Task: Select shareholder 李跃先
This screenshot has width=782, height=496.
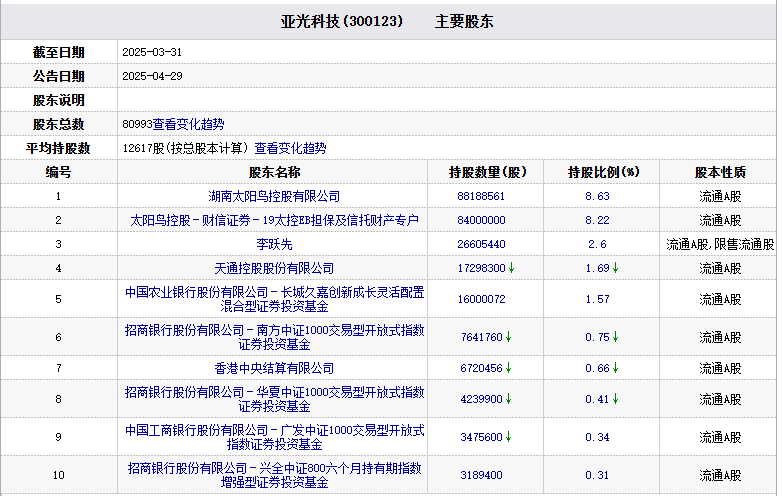Action: coord(274,244)
